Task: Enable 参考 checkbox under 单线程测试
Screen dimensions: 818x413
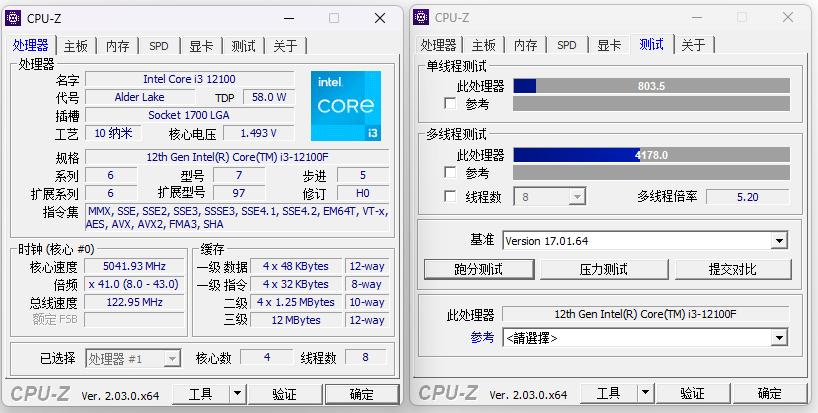Action: tap(450, 103)
